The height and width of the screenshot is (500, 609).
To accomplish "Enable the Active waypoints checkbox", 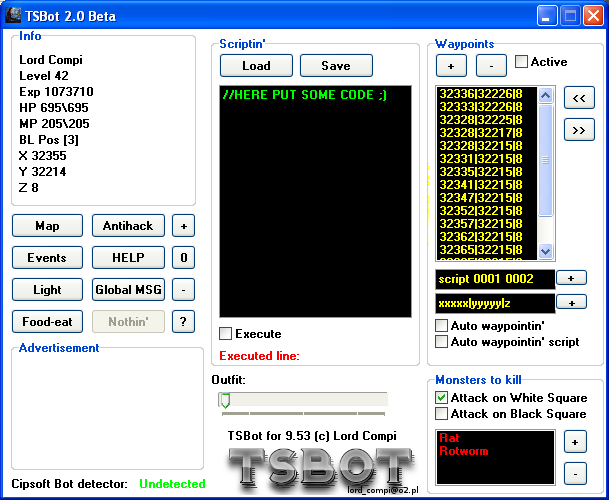I will click(x=522, y=62).
